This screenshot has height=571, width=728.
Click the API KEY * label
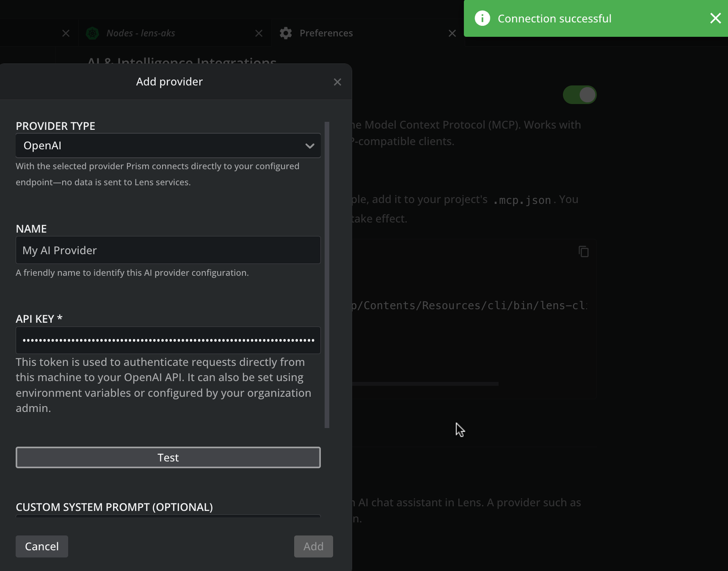(39, 319)
